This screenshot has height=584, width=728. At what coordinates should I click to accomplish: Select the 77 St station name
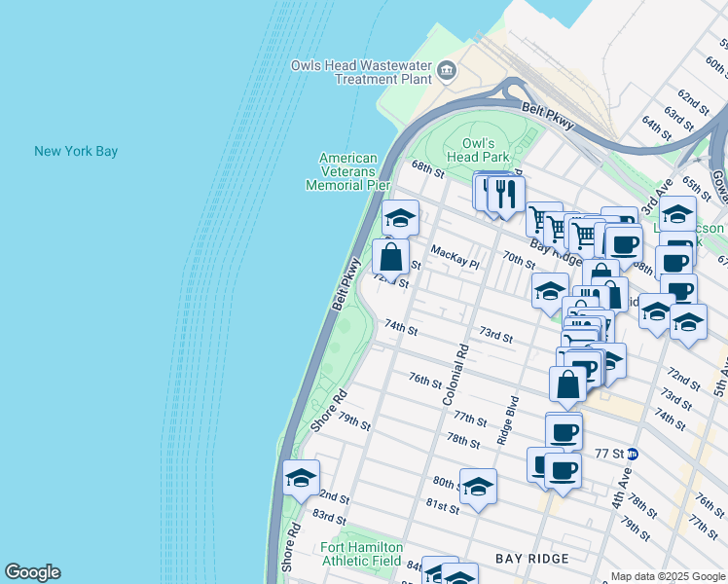tap(609, 454)
